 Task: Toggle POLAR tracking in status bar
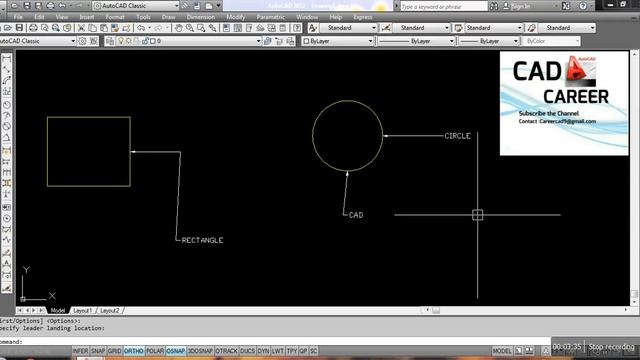(155, 351)
